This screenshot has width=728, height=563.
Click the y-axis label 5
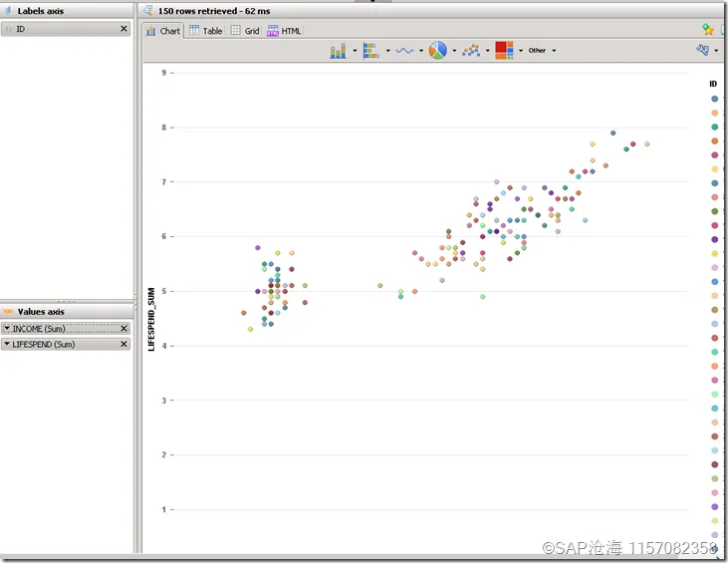[x=164, y=291]
